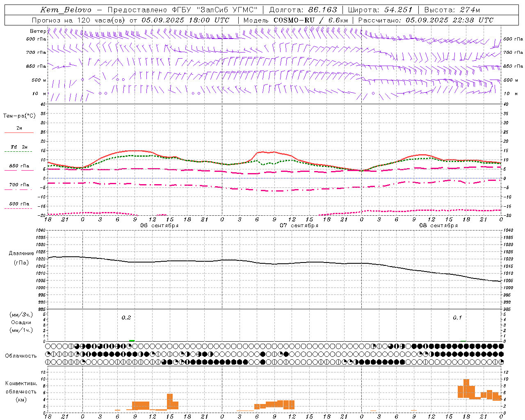Click the 0.1 precipitation amount value

[x=457, y=318]
